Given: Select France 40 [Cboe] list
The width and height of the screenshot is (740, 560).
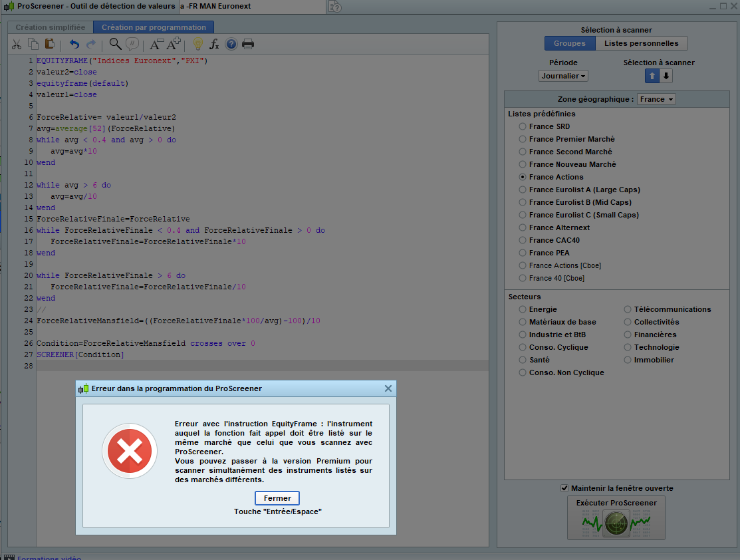Looking at the screenshot, I should (x=523, y=278).
